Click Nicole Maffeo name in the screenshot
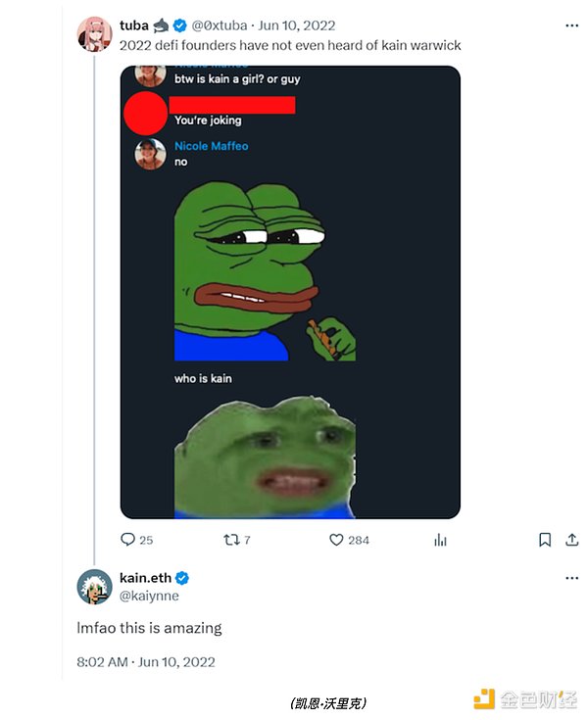The height and width of the screenshot is (720, 588). pyautogui.click(x=211, y=146)
